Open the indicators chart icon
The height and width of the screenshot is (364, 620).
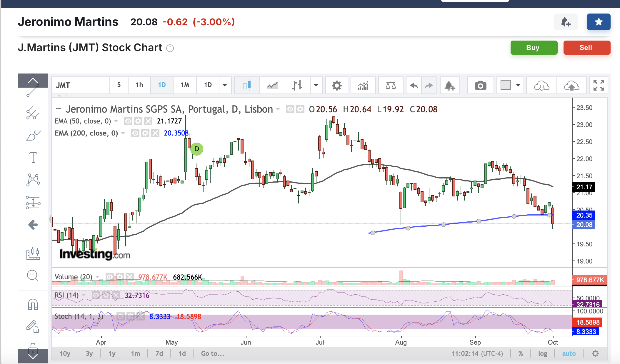click(363, 86)
